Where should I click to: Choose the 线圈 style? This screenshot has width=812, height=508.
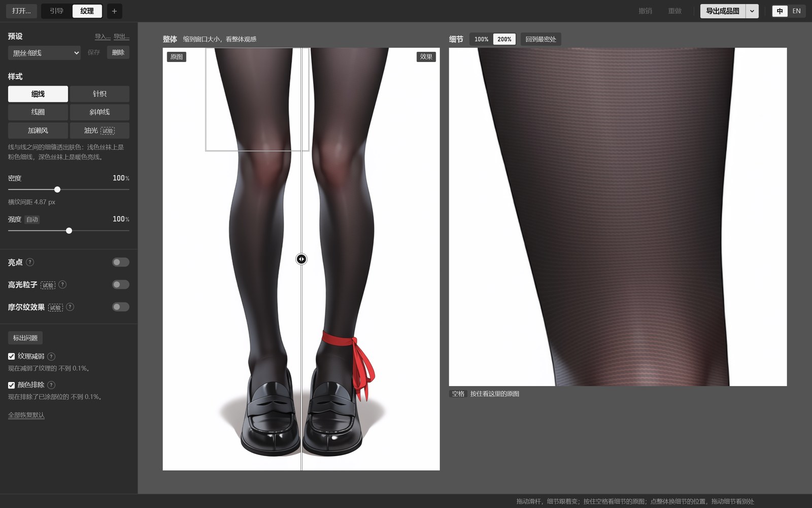tap(38, 112)
